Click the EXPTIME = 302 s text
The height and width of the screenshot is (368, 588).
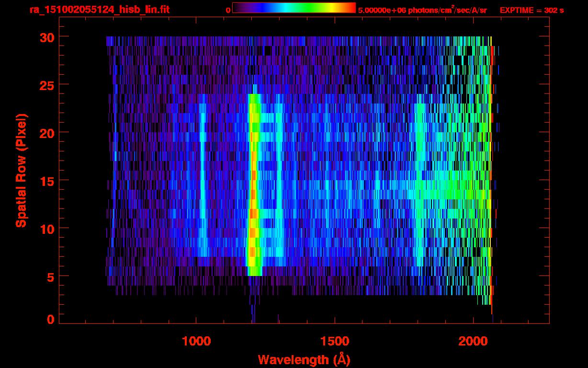[x=531, y=10]
